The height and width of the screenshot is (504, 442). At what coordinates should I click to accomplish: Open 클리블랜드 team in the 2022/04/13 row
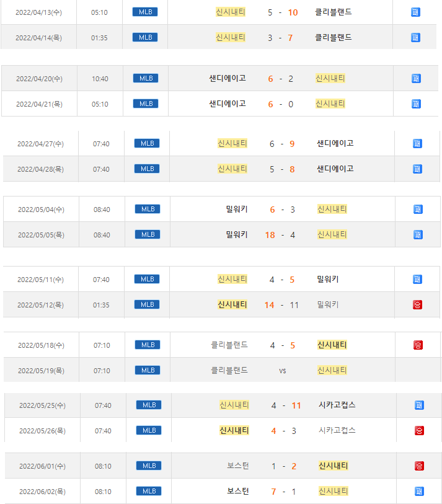(x=334, y=12)
